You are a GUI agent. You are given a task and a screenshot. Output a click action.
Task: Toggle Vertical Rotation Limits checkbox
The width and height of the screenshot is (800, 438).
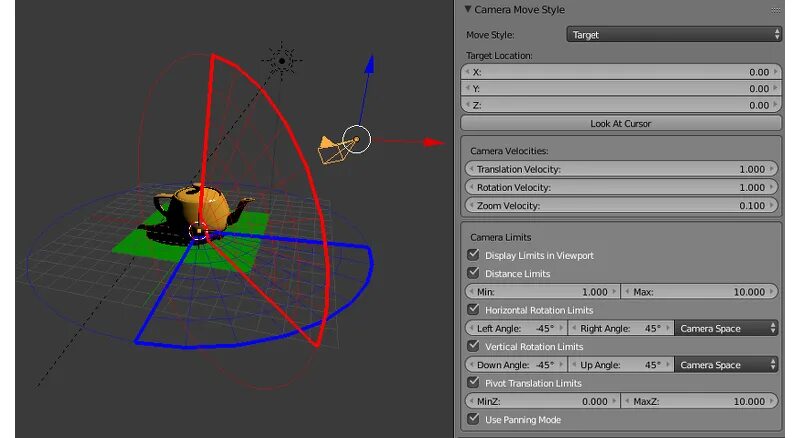click(473, 346)
